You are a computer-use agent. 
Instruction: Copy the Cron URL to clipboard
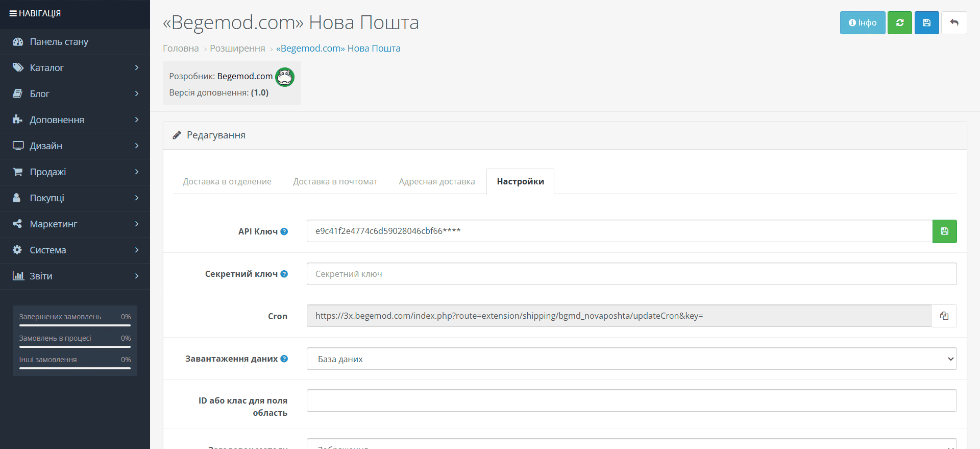(944, 316)
